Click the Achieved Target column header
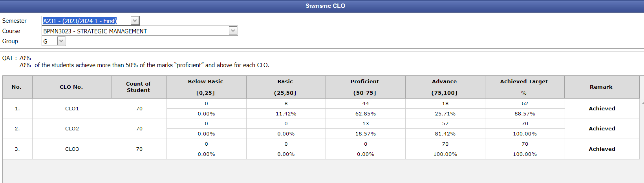 click(524, 82)
